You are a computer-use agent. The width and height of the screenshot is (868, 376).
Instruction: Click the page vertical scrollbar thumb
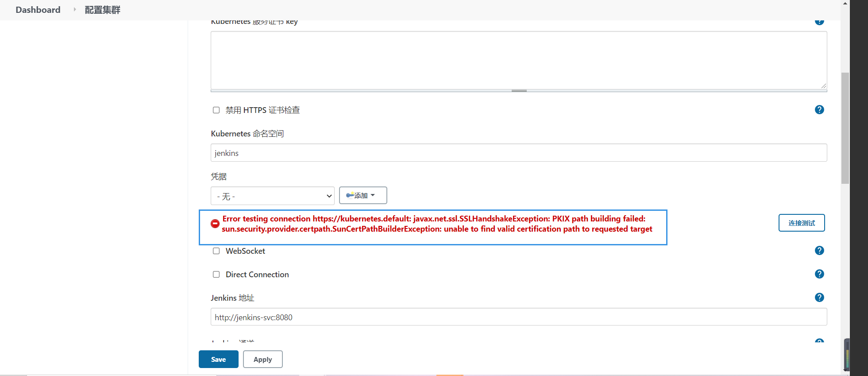click(845, 128)
